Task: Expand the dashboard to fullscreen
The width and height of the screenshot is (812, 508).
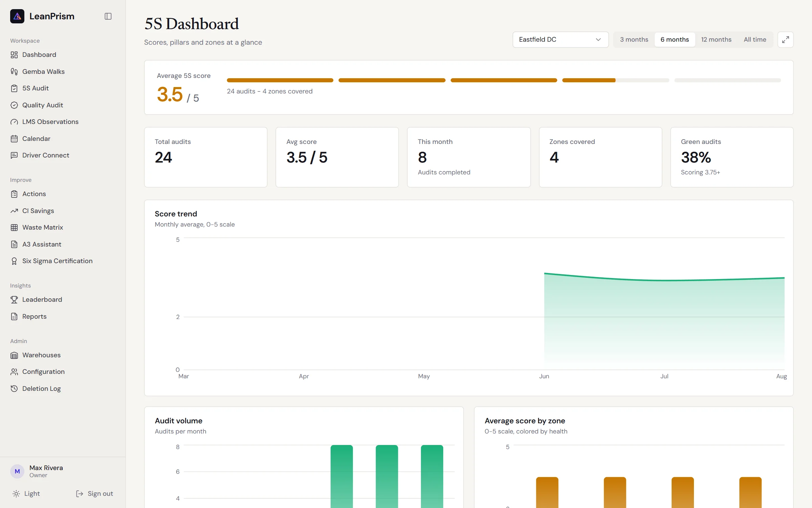Action: point(785,40)
